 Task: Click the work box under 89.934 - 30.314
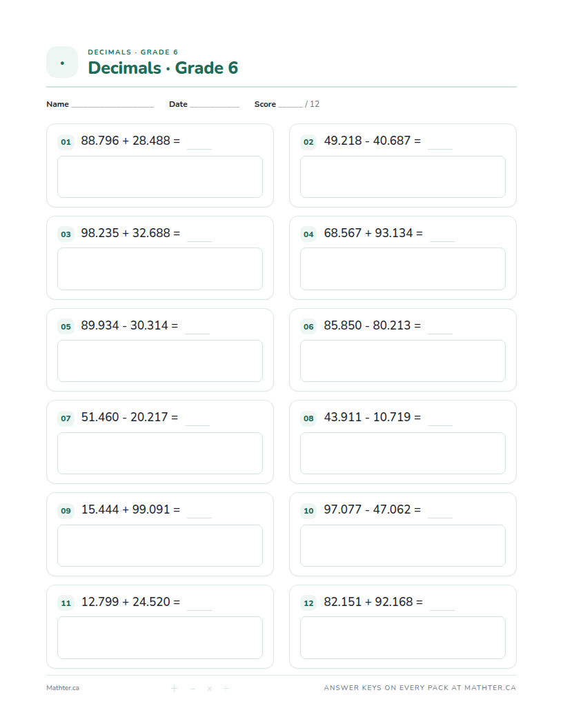[160, 361]
